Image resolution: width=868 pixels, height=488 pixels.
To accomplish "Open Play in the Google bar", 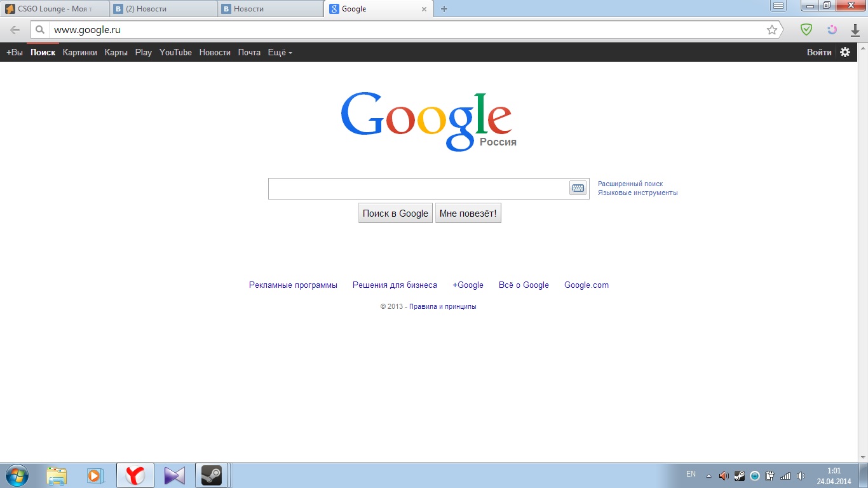I will click(144, 52).
